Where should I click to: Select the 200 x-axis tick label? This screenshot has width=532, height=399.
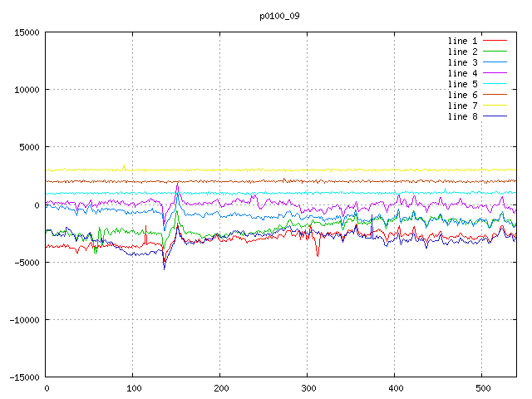(x=220, y=388)
